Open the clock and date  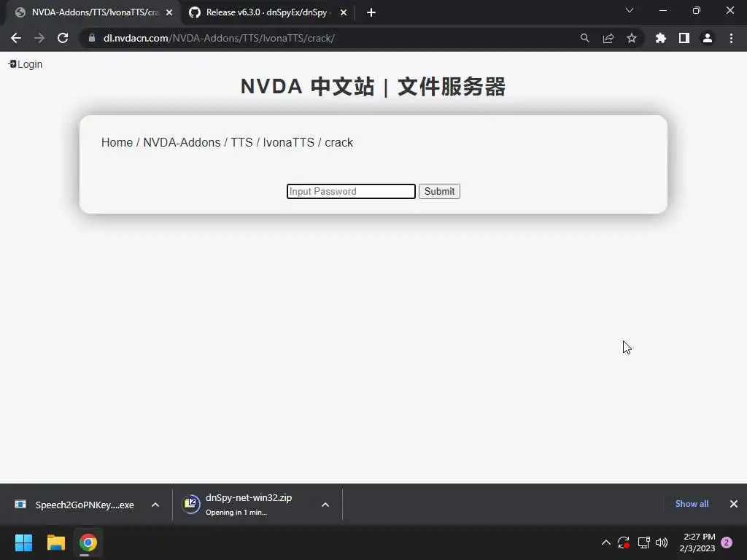coord(697,542)
